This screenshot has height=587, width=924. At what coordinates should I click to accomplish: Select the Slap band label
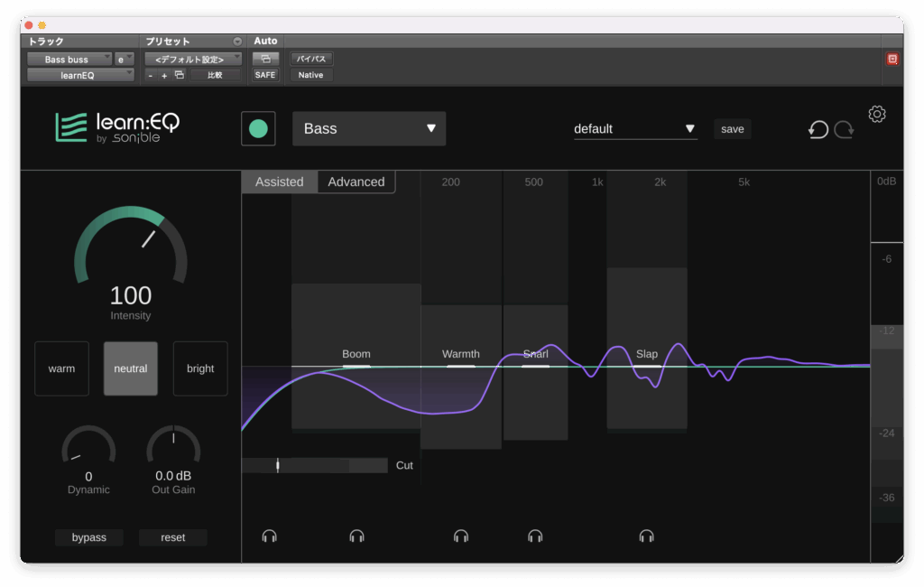pos(646,354)
